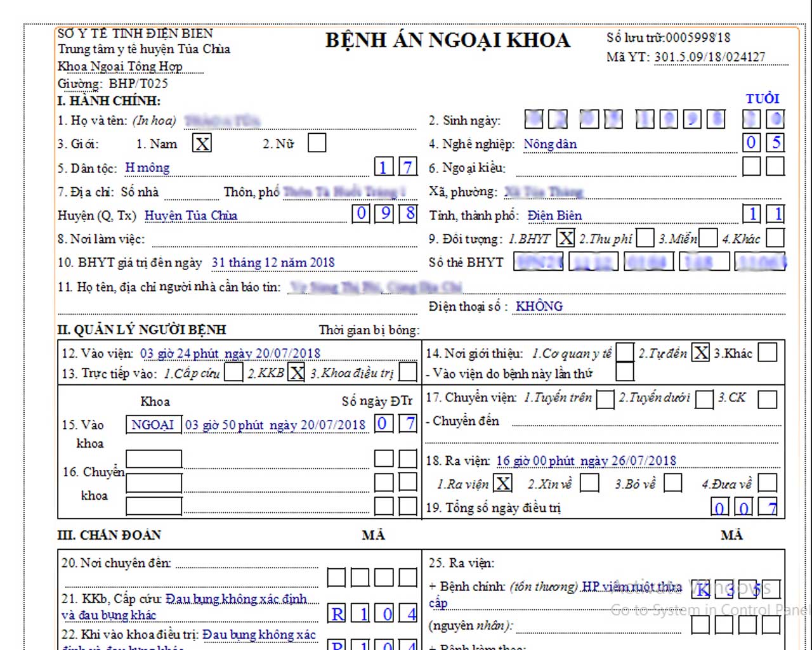
Task: Check the '1. Nam' gender checkbox
Action: pos(202,143)
